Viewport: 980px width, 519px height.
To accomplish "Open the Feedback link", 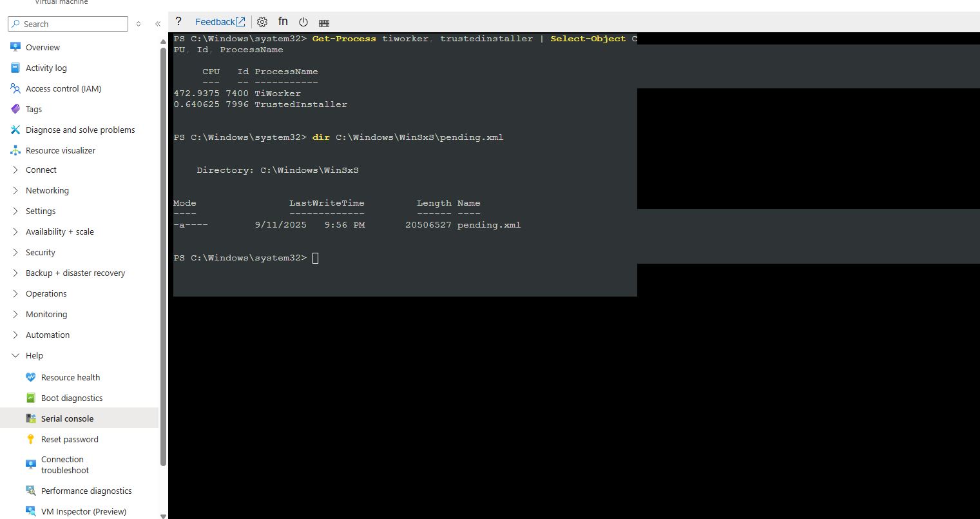I will pyautogui.click(x=220, y=22).
